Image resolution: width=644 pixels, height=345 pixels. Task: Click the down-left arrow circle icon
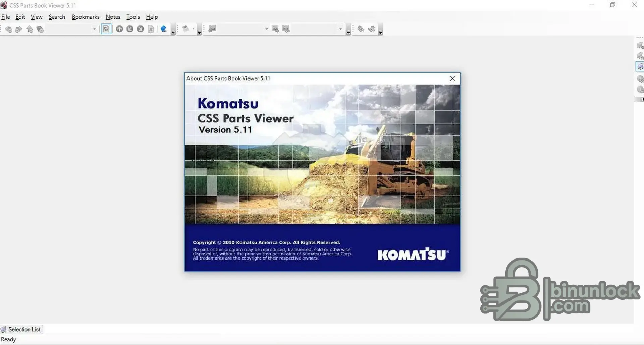pyautogui.click(x=130, y=29)
